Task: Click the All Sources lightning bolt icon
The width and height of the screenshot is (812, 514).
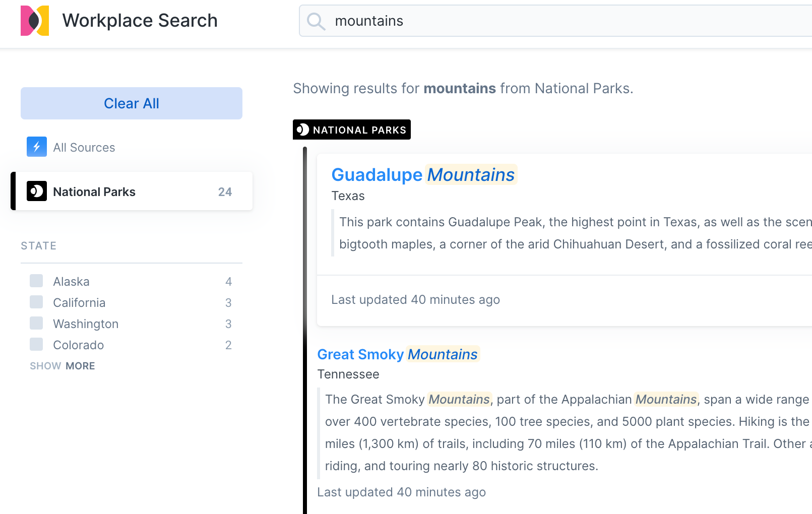Action: [x=37, y=147]
